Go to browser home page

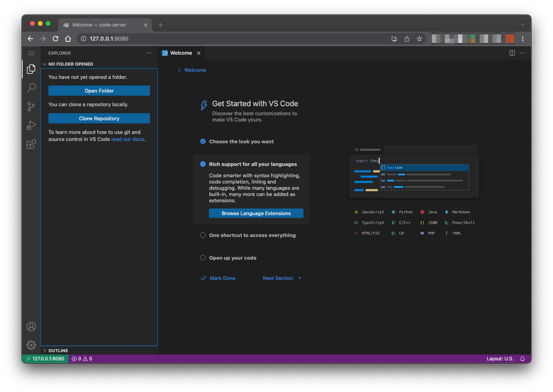pos(68,39)
